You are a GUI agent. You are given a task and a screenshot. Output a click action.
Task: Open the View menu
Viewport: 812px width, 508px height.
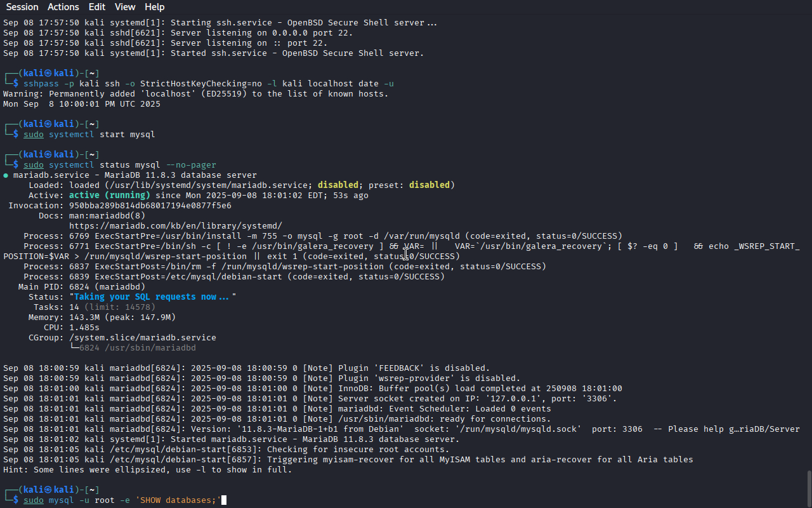coord(125,7)
